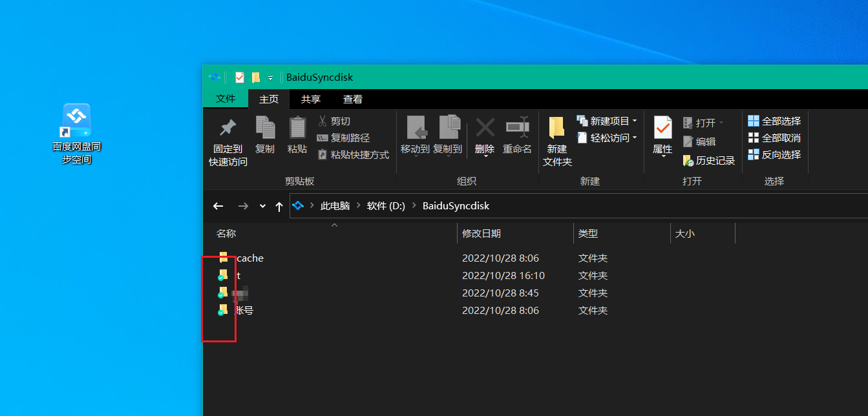Click the 移动到 icon
The width and height of the screenshot is (868, 416).
pyautogui.click(x=416, y=128)
